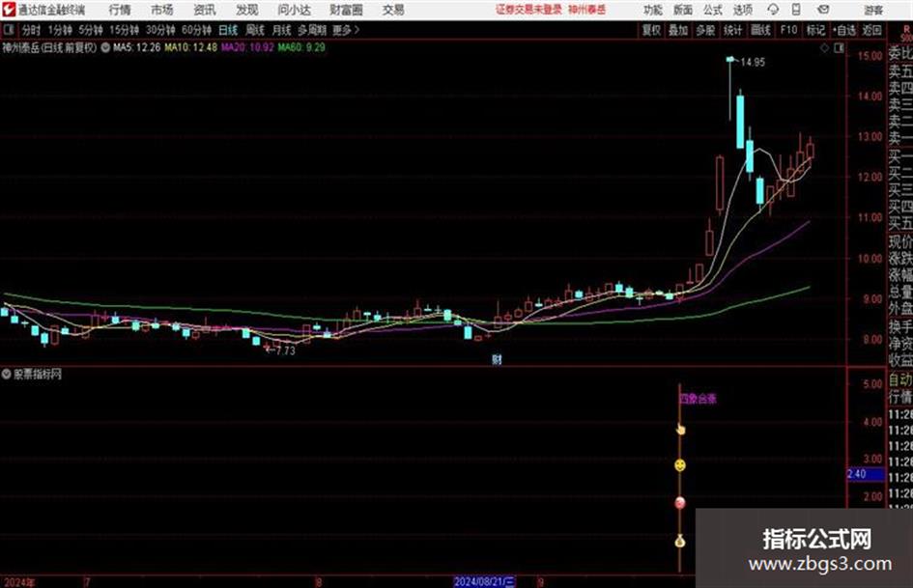Switch to the 月线 monthly tab
This screenshot has height=588, width=913.
pos(282,30)
